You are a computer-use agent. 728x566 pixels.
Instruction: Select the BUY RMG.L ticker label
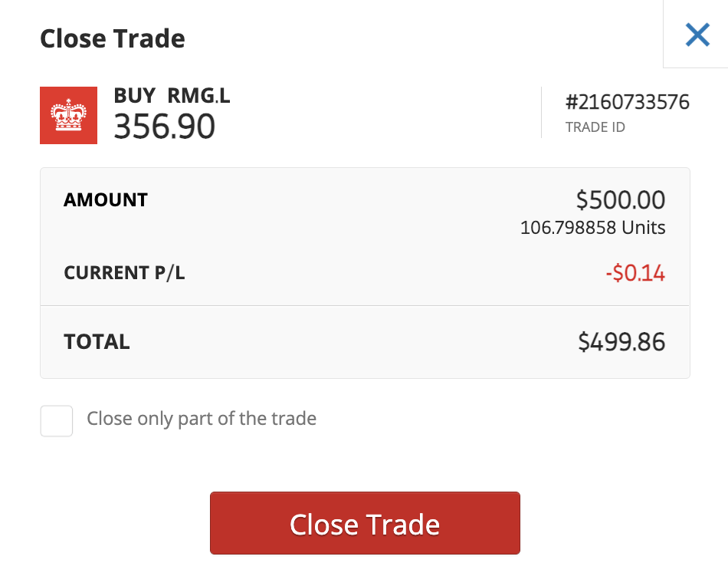[172, 96]
